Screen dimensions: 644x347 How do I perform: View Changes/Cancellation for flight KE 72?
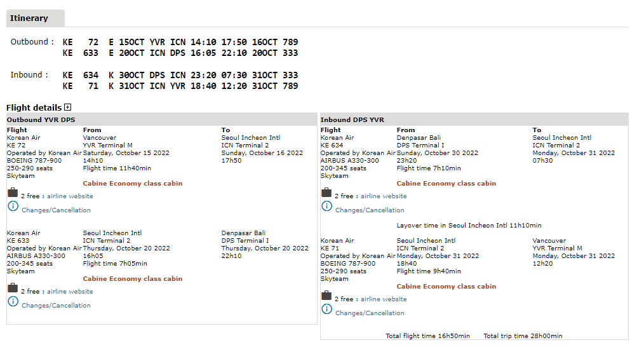coord(56,210)
